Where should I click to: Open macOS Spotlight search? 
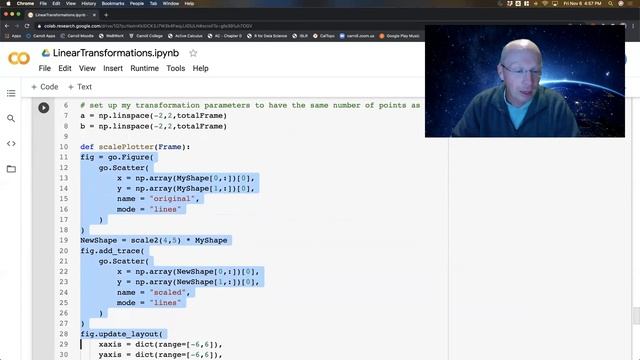point(610,3)
